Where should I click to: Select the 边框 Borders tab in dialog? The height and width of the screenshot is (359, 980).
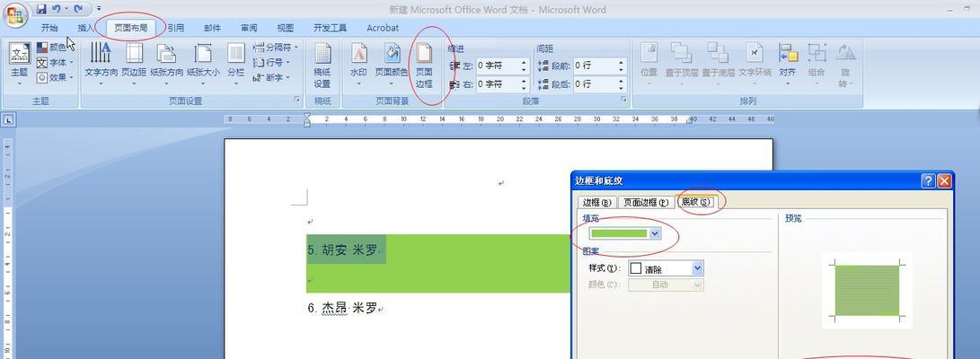pyautogui.click(x=596, y=202)
